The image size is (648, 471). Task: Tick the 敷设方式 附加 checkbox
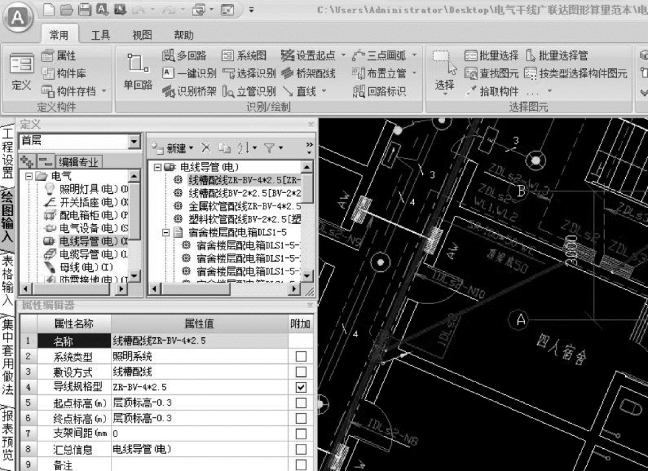click(x=301, y=371)
